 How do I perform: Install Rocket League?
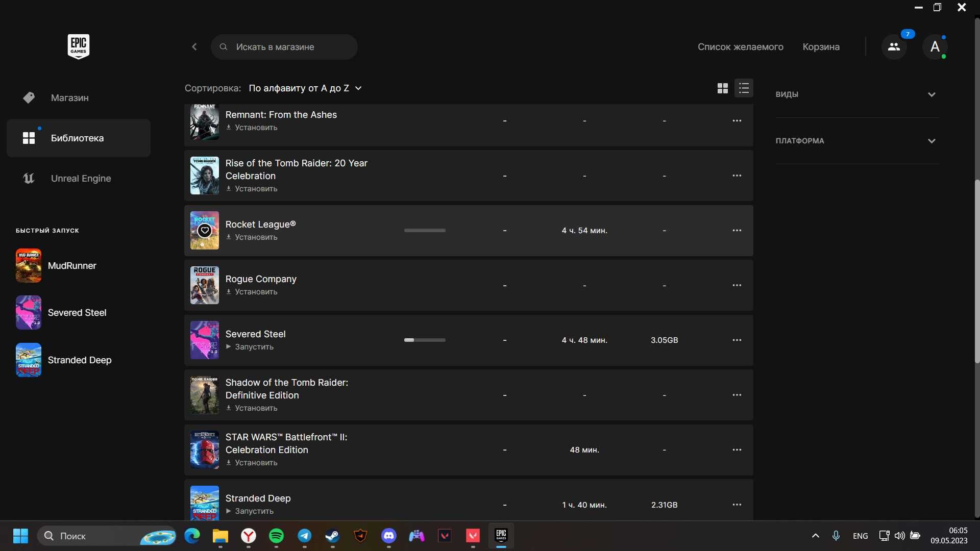click(x=252, y=237)
